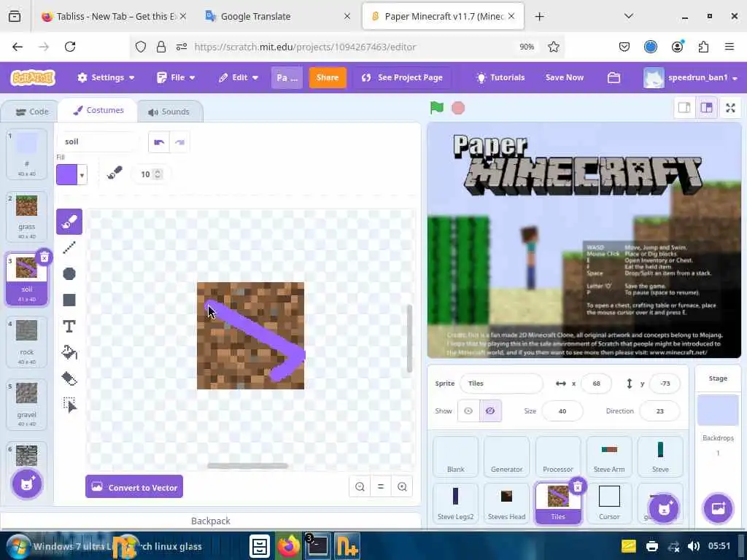Screen dimensions: 747x560
Task: Click the canvas horizontal scrollbar
Action: click(247, 465)
